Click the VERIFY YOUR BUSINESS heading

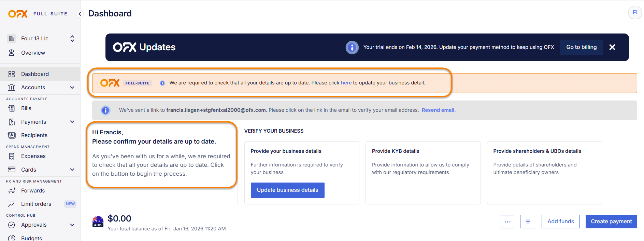click(x=274, y=131)
